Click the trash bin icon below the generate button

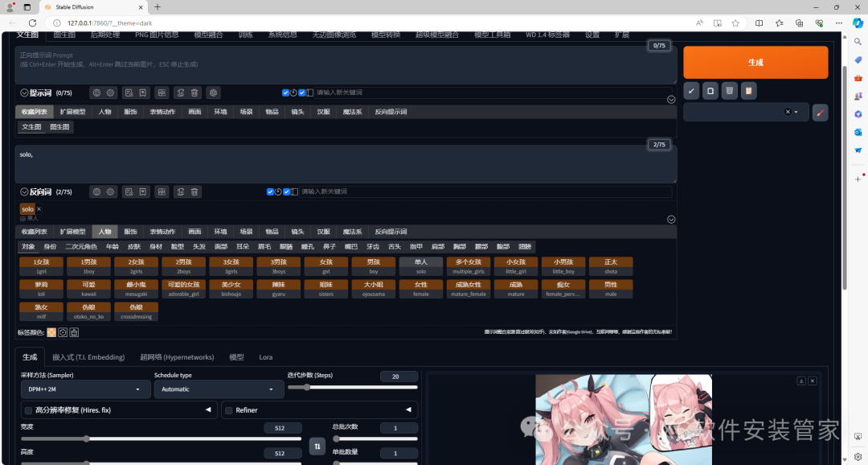(730, 91)
